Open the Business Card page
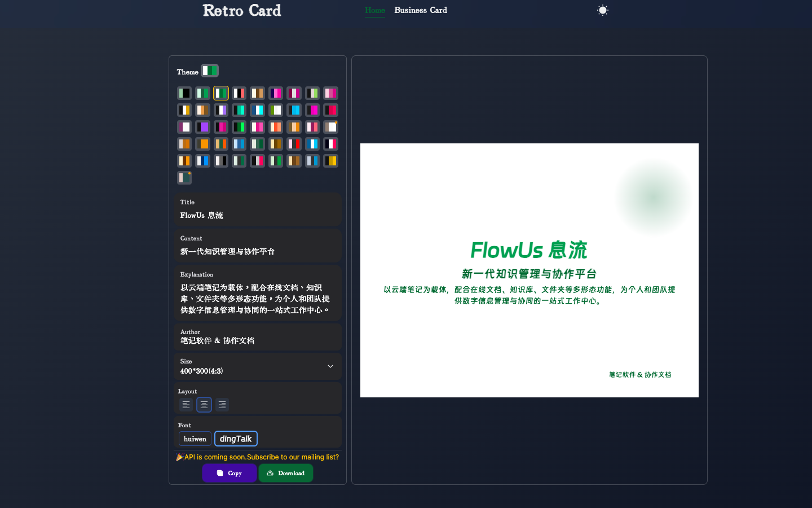The width and height of the screenshot is (812, 508). click(x=421, y=10)
